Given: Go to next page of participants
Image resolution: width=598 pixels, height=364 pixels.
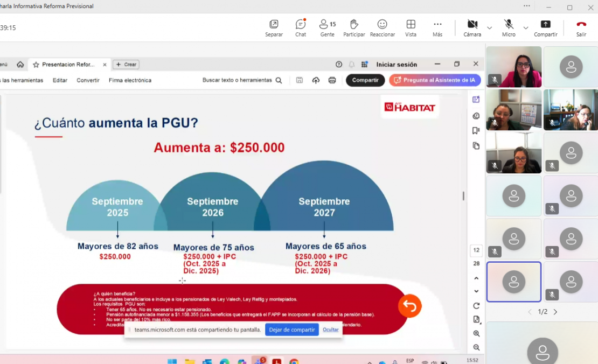Looking at the screenshot, I should point(555,312).
